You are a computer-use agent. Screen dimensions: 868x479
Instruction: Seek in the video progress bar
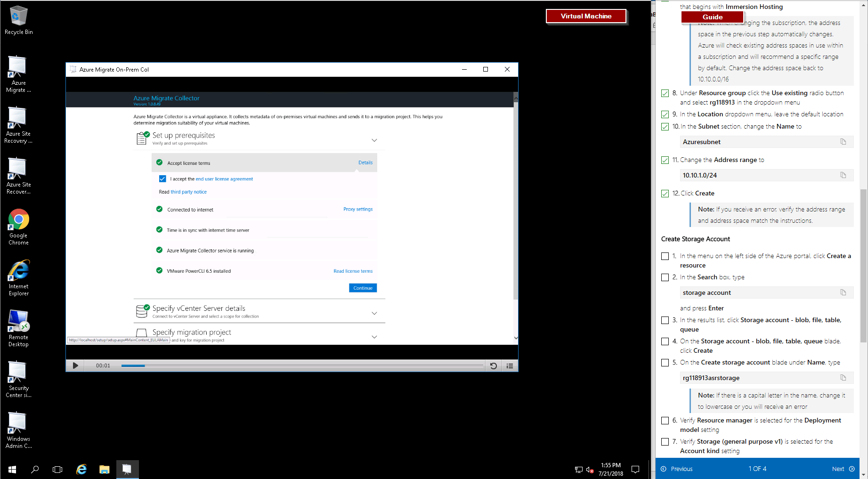302,365
